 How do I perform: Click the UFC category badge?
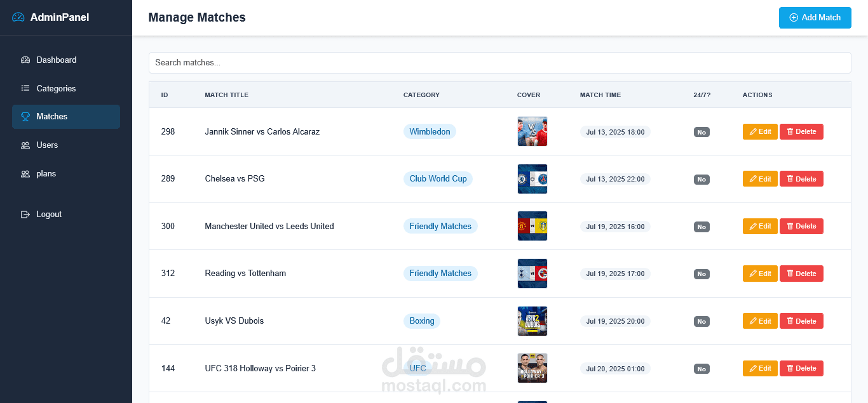(418, 368)
